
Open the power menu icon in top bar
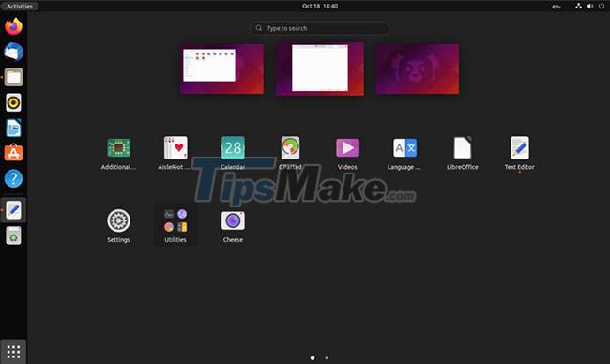602,6
